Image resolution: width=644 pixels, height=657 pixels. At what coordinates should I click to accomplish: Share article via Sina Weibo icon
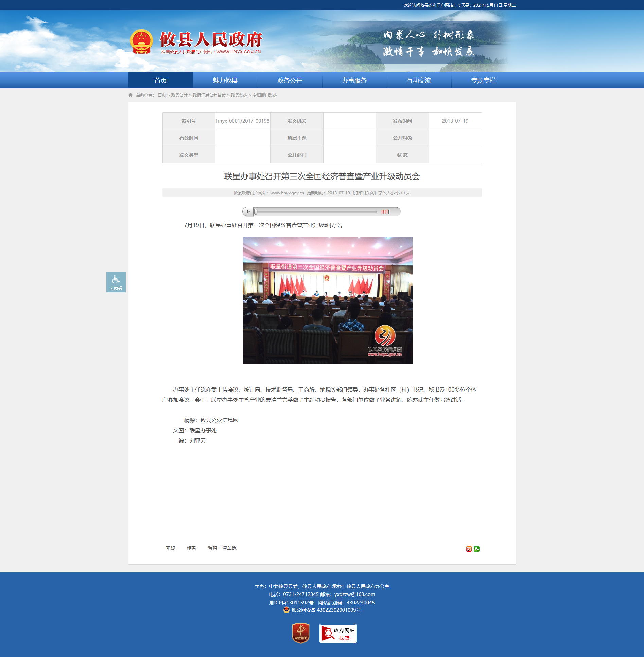click(469, 549)
